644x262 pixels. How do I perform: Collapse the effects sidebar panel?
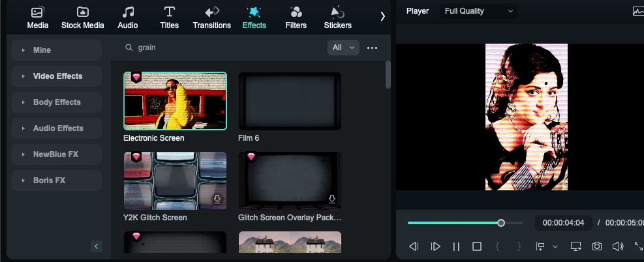pos(97,246)
